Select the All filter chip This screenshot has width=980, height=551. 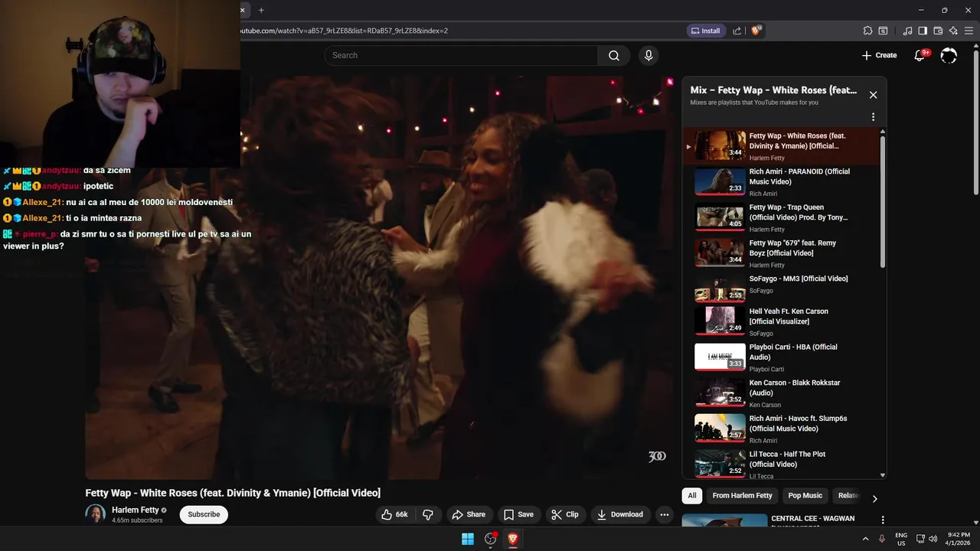point(692,496)
